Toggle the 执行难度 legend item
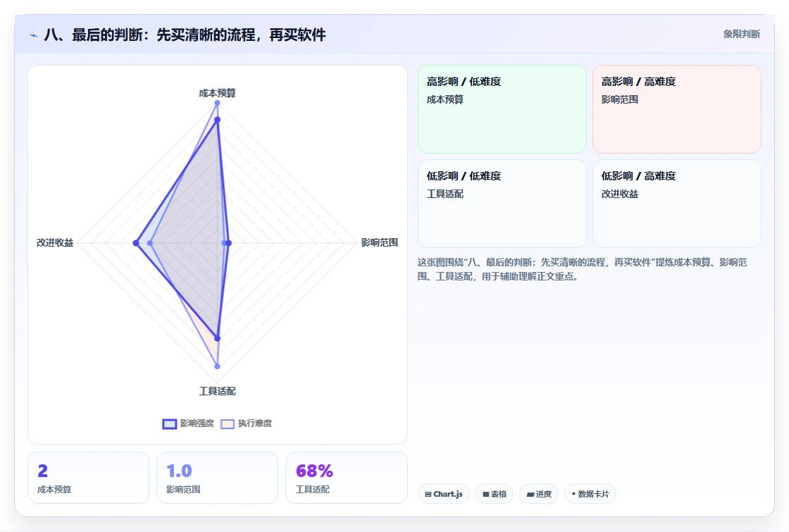This screenshot has height=532, width=789. [246, 423]
